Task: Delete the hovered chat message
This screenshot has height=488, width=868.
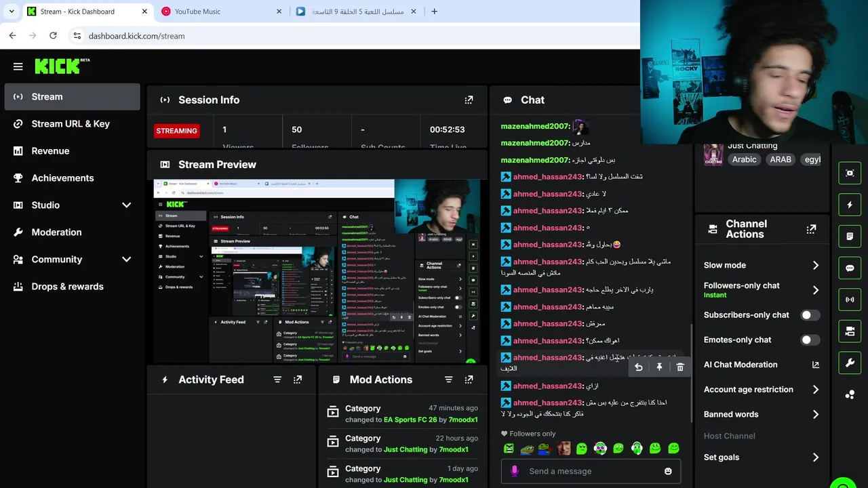Action: (680, 367)
